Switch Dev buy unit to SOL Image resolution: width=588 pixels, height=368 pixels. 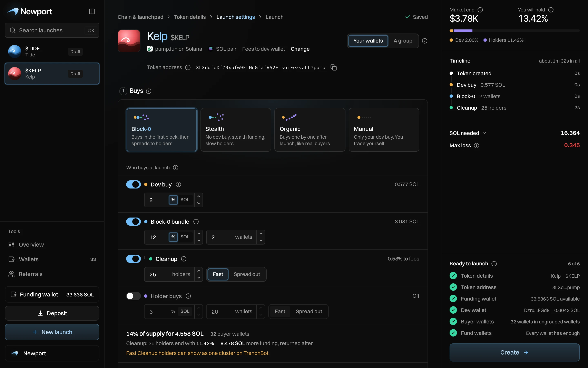pyautogui.click(x=185, y=200)
